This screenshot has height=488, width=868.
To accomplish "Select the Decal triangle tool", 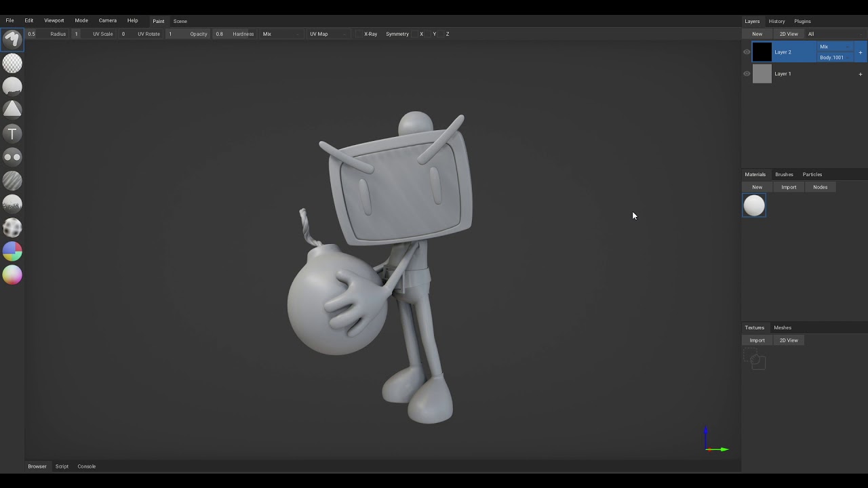I will point(12,109).
